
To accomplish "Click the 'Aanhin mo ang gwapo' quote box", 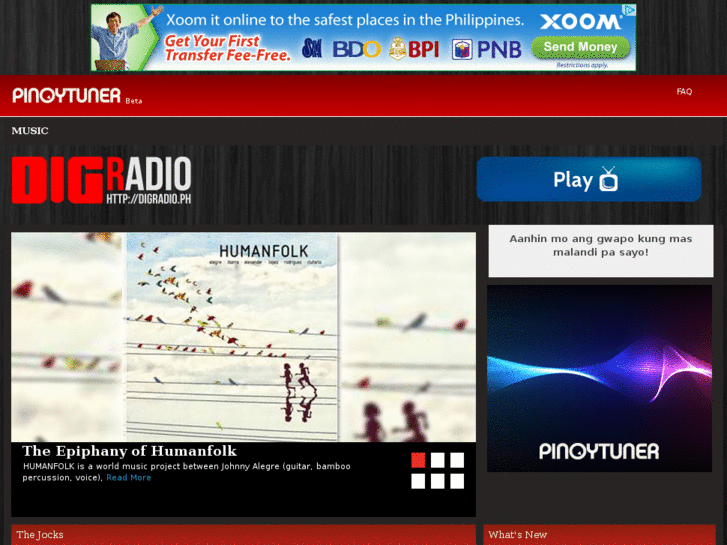I will [x=601, y=251].
